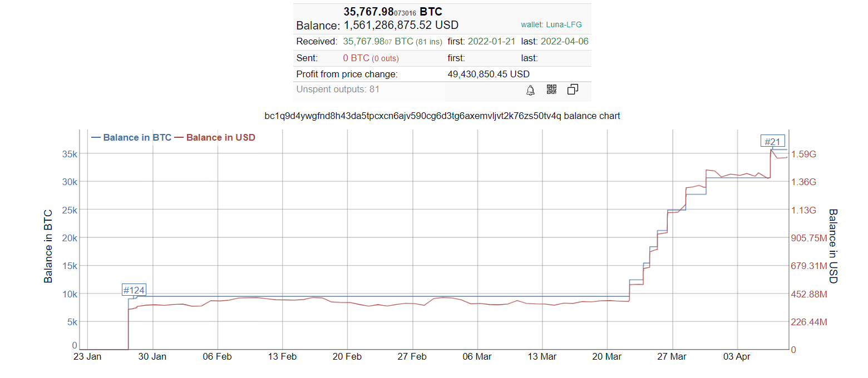Click the copy address icon
The width and height of the screenshot is (868, 378).
[573, 89]
